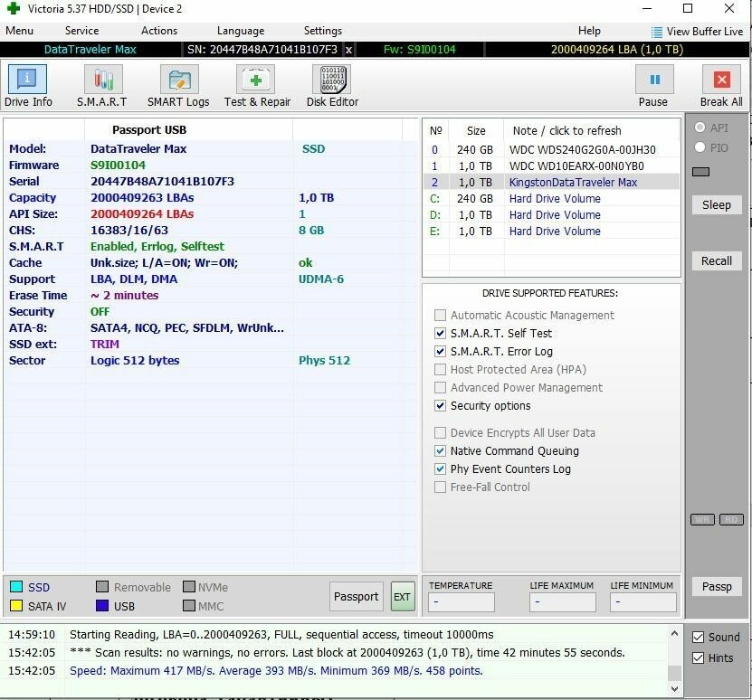Click the gray MMC swatch
Viewport: 752px width, 700px height.
click(x=189, y=606)
